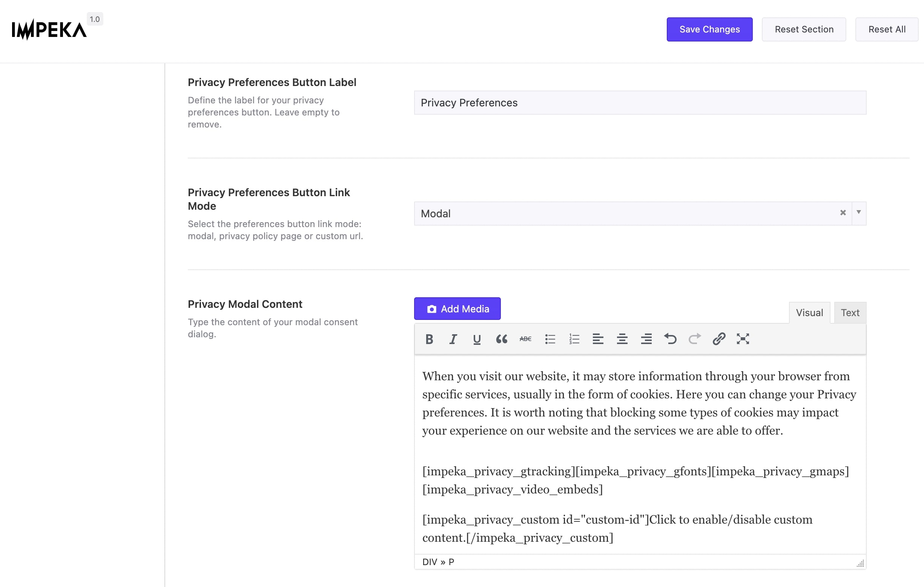
Task: Underline the selected text
Action: (477, 339)
